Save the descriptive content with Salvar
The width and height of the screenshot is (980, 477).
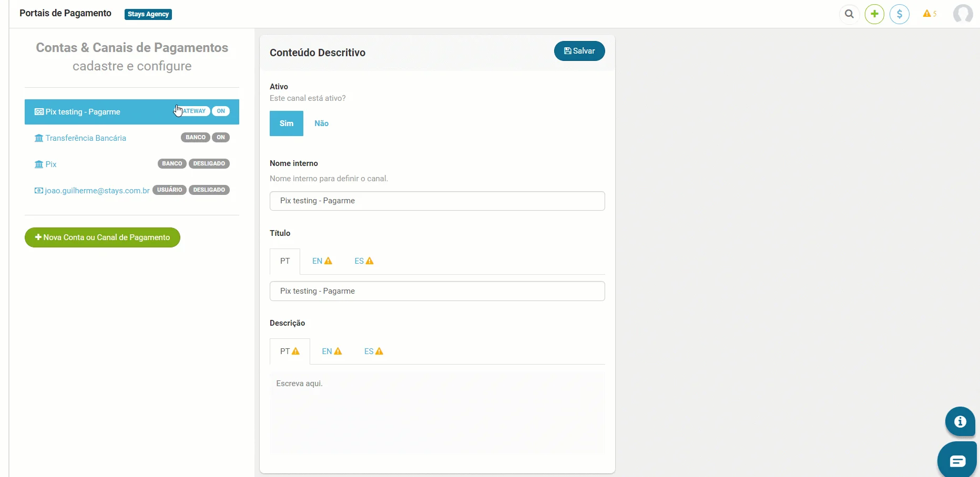[x=579, y=51]
